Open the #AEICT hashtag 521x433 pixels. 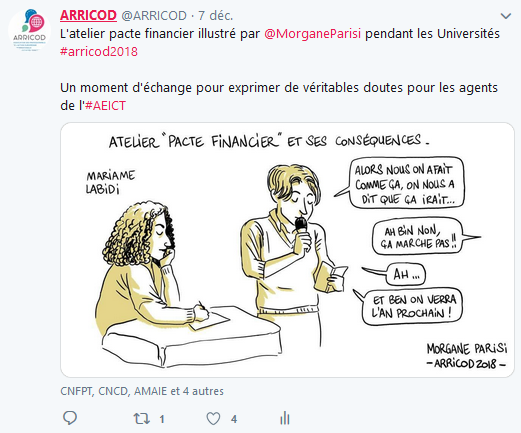(105, 106)
